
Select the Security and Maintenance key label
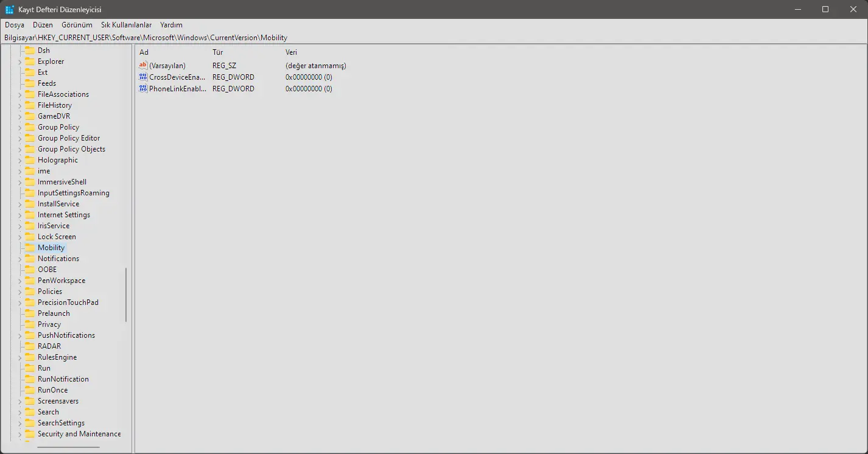pos(79,434)
